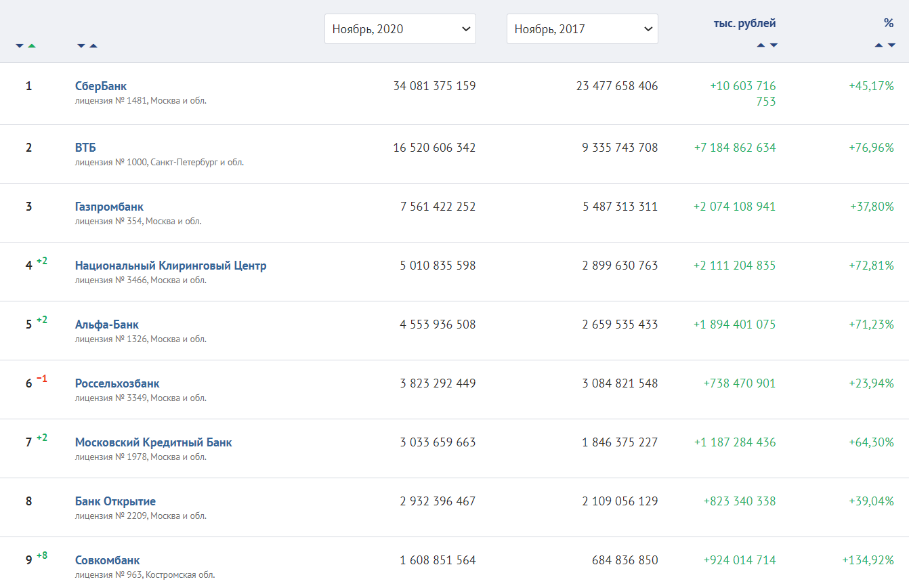This screenshot has width=909, height=588.
Task: Open the Банк Открытие link
Action: tap(115, 501)
